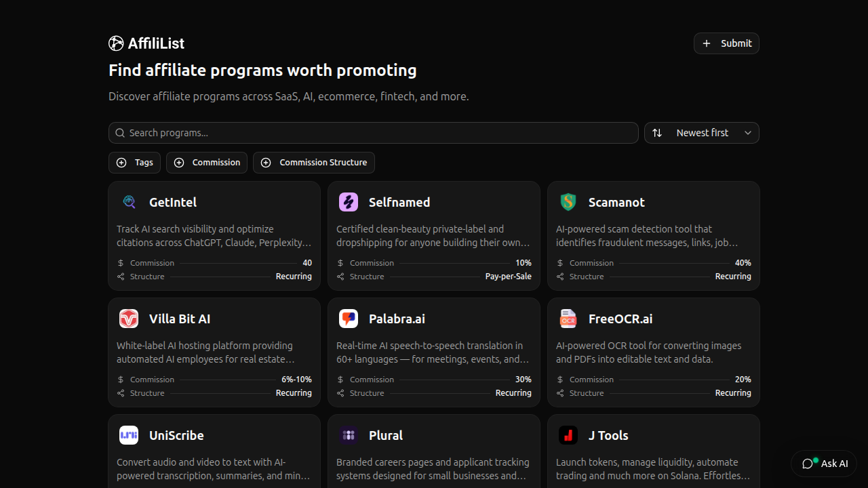This screenshot has width=868, height=488.
Task: Open the Commission filter
Action: 207,163
